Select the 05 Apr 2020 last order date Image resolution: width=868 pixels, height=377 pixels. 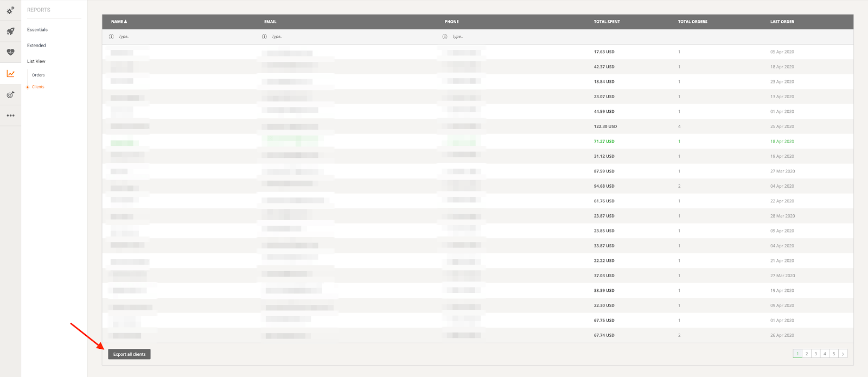782,52
